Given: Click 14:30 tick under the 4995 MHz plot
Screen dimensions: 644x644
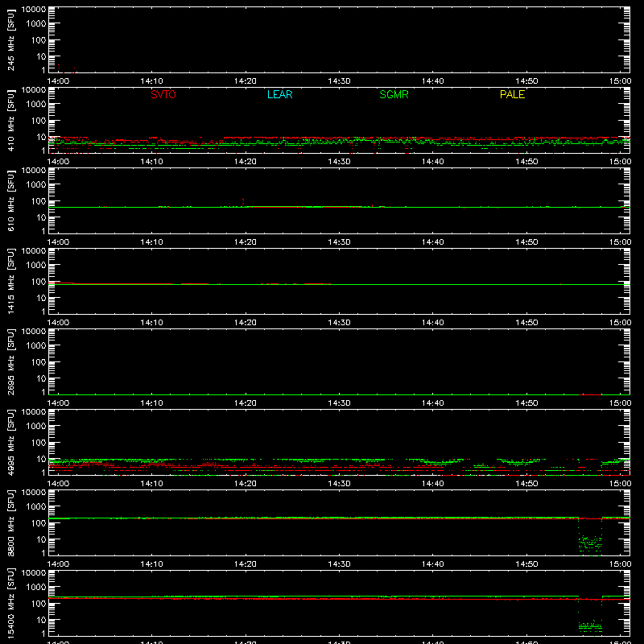Looking at the screenshot, I should 339,484.
